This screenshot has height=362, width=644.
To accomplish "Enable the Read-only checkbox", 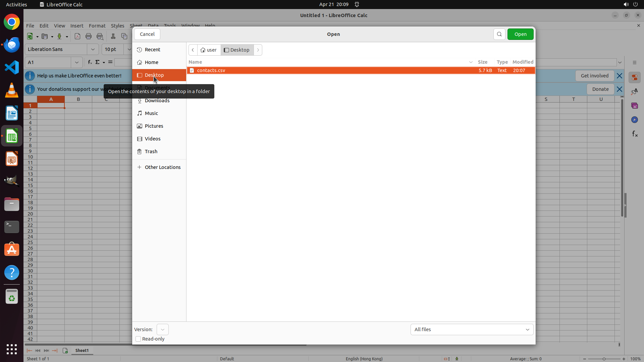I will [x=138, y=339].
